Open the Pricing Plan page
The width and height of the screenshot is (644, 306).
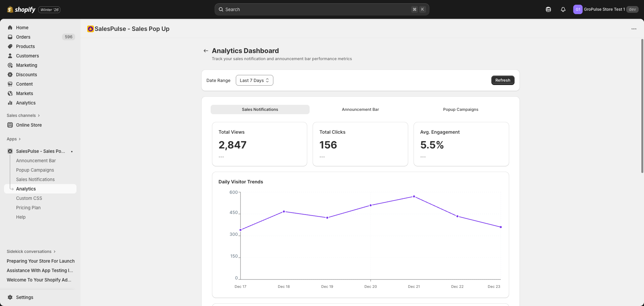(x=28, y=208)
